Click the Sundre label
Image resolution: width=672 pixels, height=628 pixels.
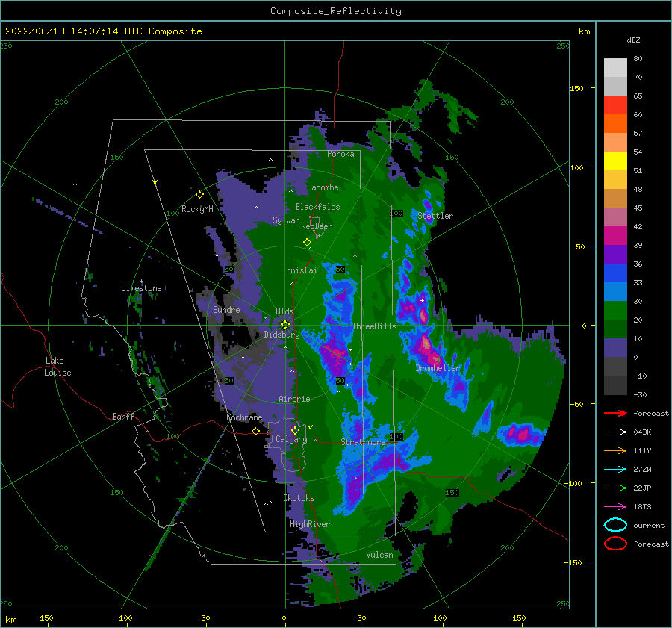pos(226,310)
